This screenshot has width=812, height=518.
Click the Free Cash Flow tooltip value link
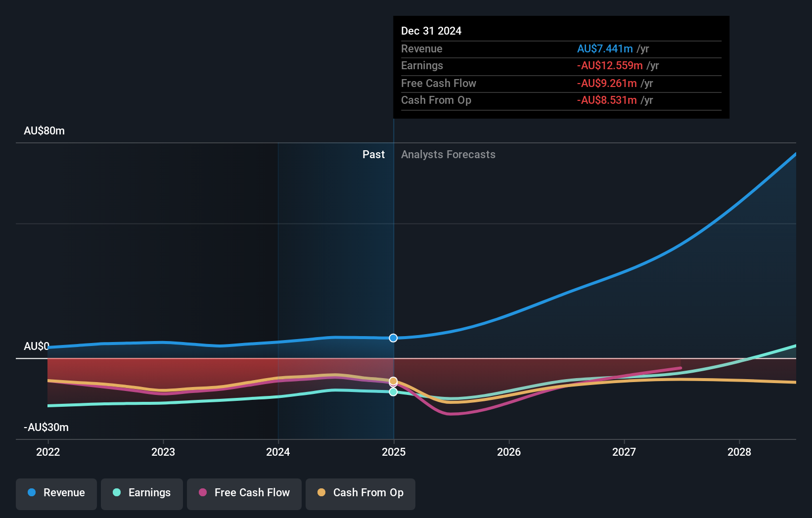click(x=607, y=83)
